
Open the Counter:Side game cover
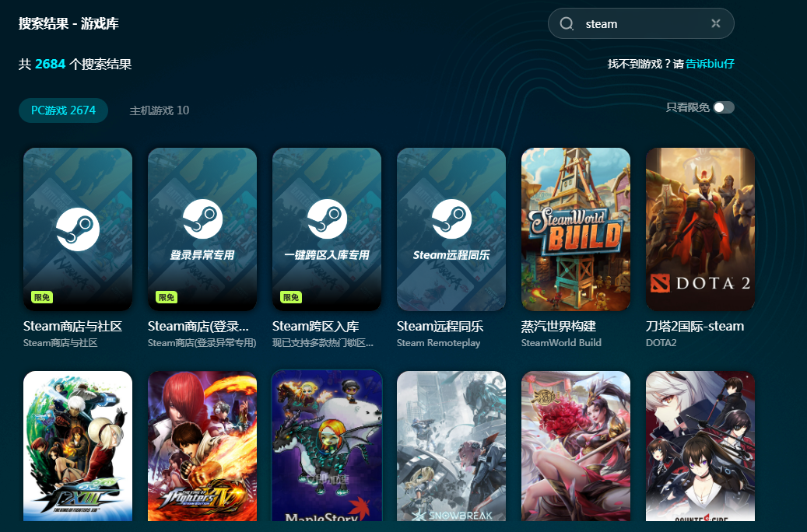point(700,446)
